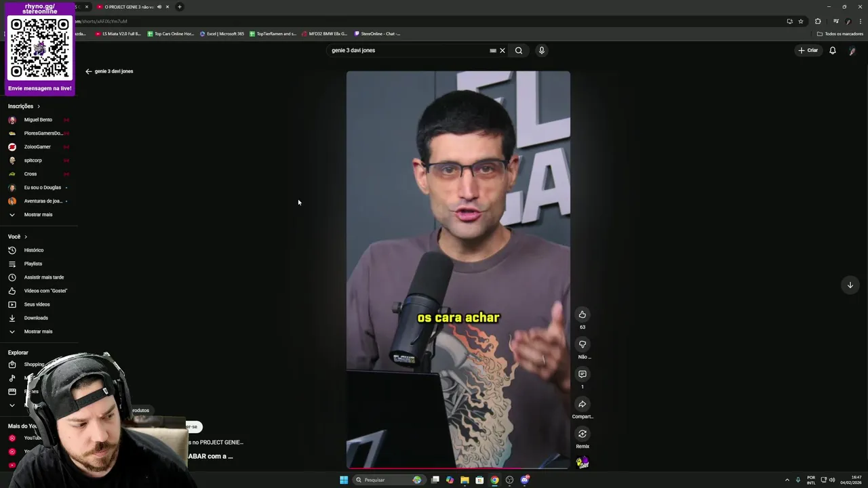Screen dimensions: 868x488
Task: Bookmark this page with the star icon
Action: tap(801, 21)
